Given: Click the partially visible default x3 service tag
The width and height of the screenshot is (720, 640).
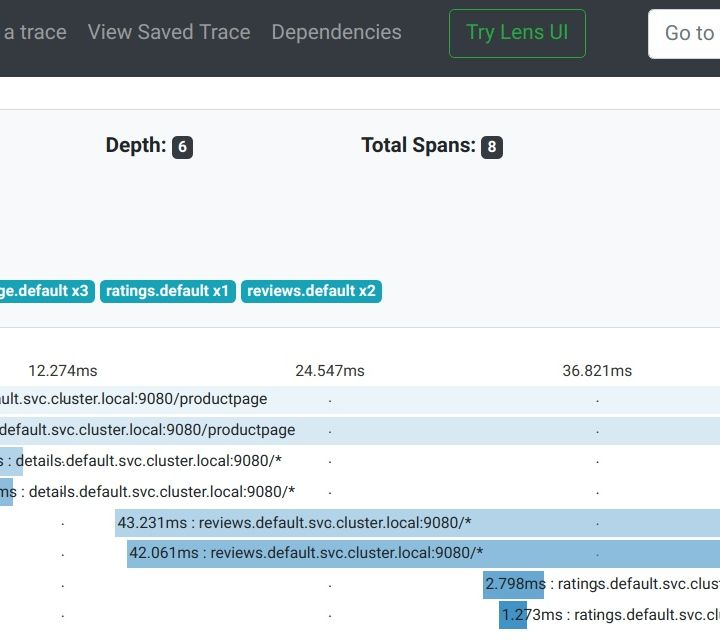Looking at the screenshot, I should coord(46,291).
